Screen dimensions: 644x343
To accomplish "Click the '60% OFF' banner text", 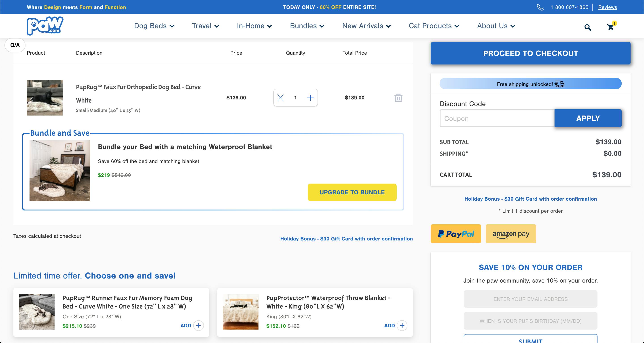I will point(330,7).
